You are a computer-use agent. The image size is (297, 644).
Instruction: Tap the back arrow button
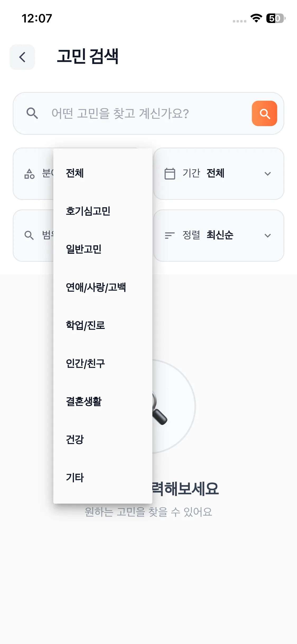pyautogui.click(x=22, y=57)
